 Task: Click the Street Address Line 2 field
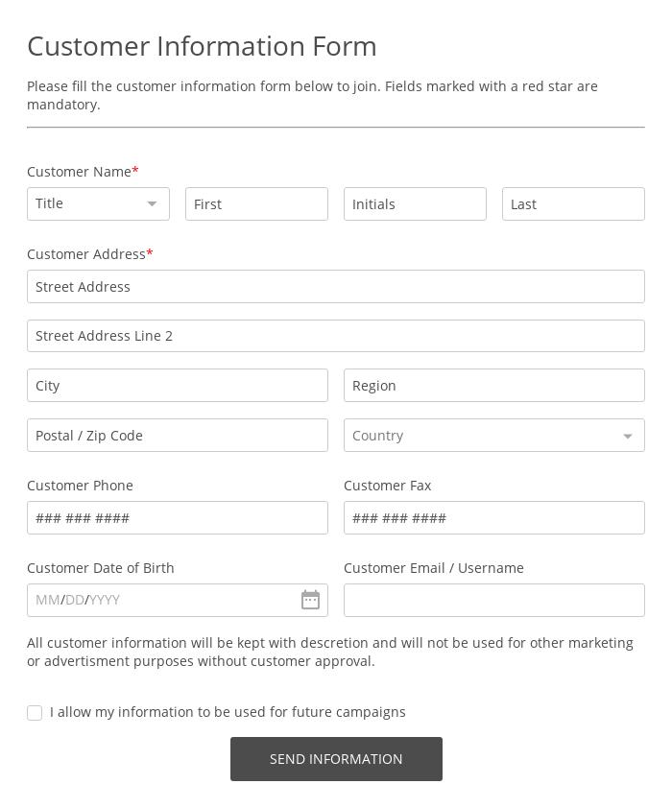pyautogui.click(x=336, y=336)
